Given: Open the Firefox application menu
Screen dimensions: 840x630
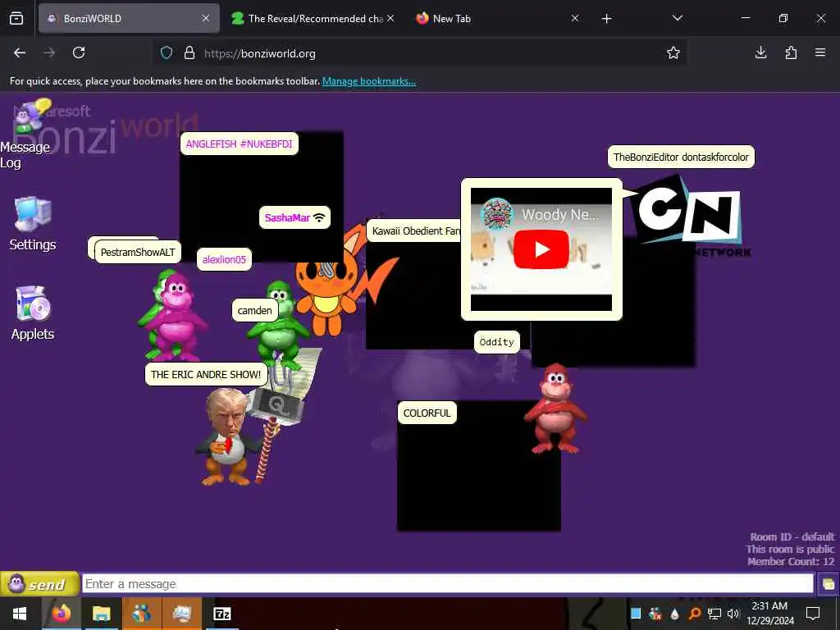Looking at the screenshot, I should pos(820,52).
